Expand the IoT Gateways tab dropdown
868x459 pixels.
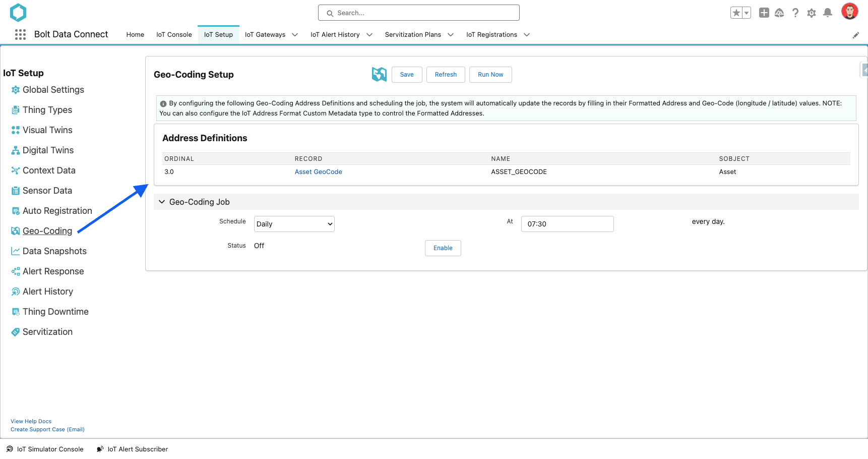[x=295, y=35]
